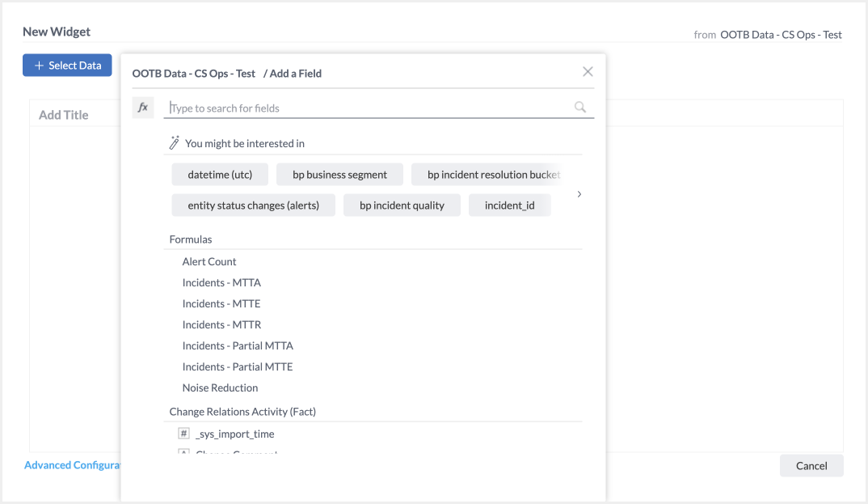Click the fx formula icon
The height and width of the screenshot is (504, 868).
(143, 108)
